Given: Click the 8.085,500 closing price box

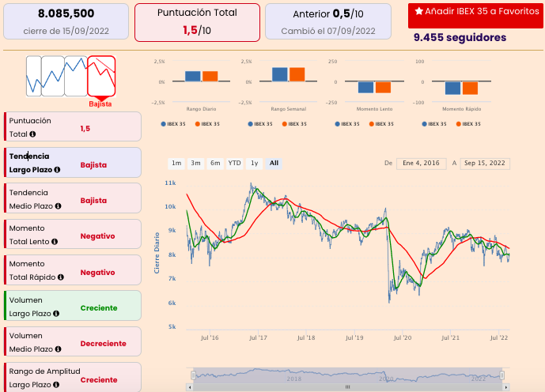Looking at the screenshot, I should pos(66,21).
